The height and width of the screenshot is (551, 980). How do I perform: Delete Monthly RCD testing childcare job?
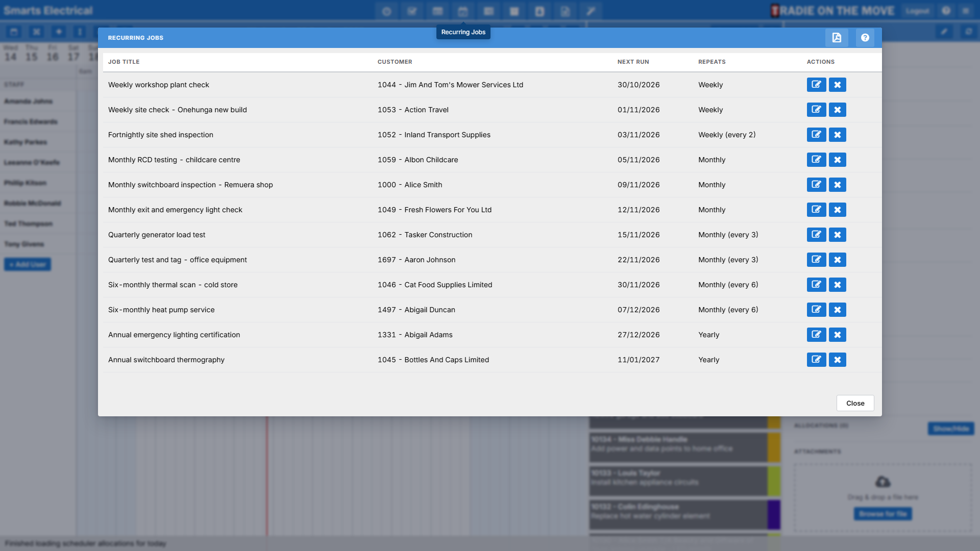(x=838, y=160)
